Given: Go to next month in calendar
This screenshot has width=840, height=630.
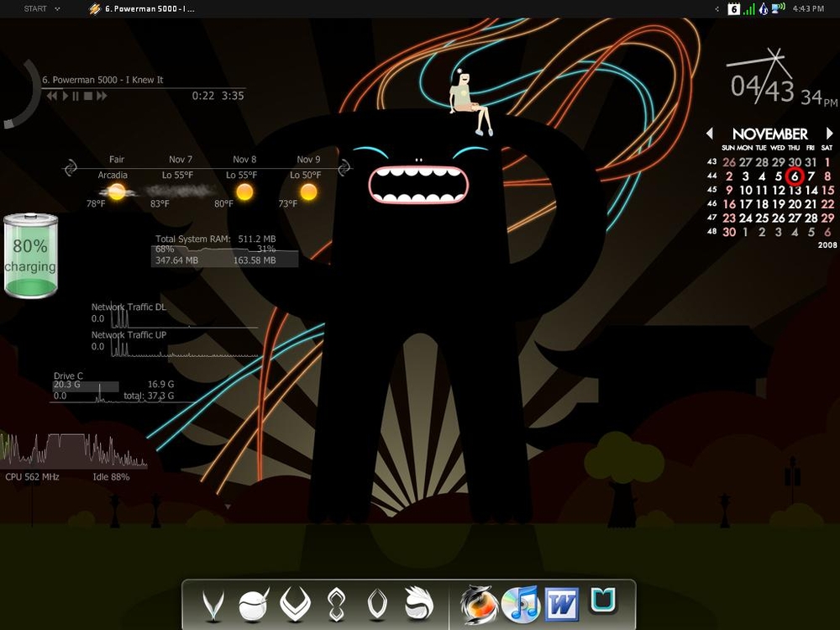Looking at the screenshot, I should coord(830,134).
